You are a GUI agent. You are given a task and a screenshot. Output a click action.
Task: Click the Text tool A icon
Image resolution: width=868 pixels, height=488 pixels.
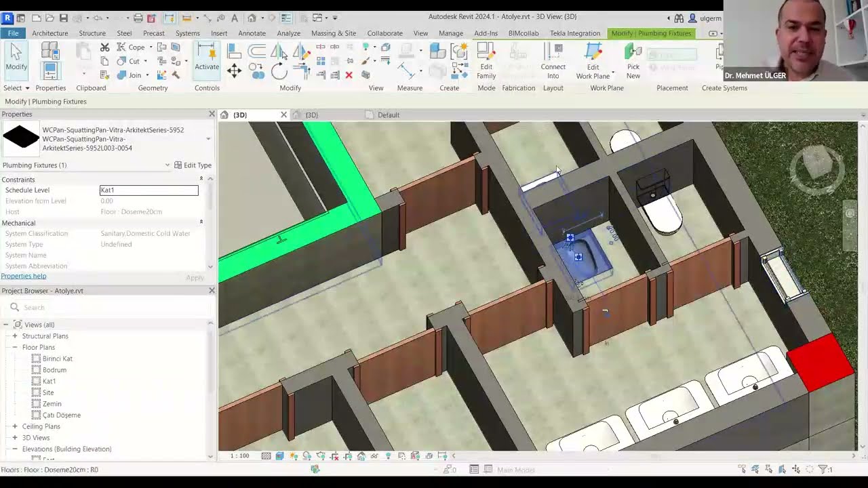(x=235, y=18)
